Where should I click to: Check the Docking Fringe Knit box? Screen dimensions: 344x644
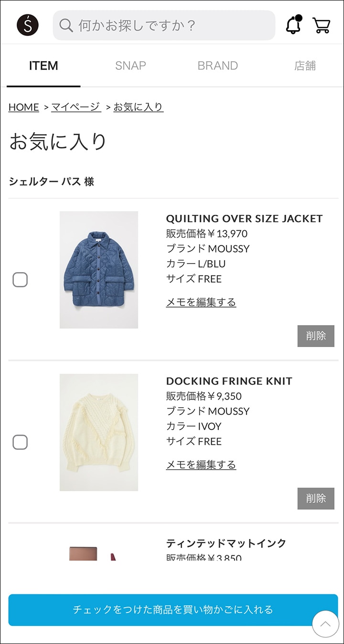click(20, 442)
